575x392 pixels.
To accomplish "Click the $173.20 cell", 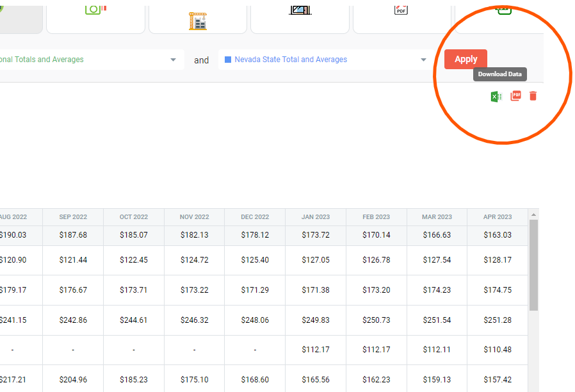I will tap(377, 290).
